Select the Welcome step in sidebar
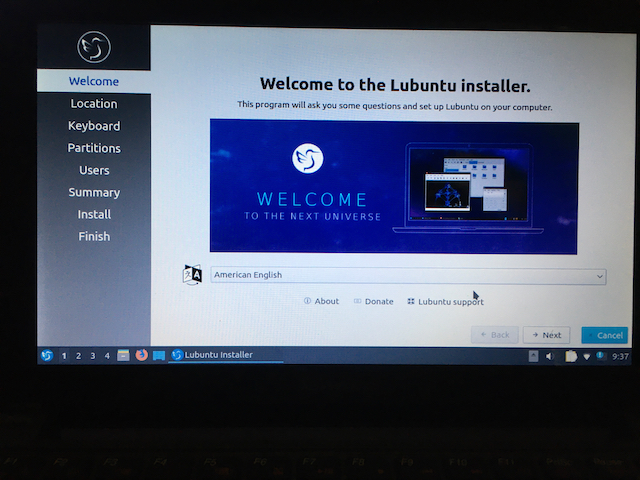640x480 pixels. click(x=94, y=81)
